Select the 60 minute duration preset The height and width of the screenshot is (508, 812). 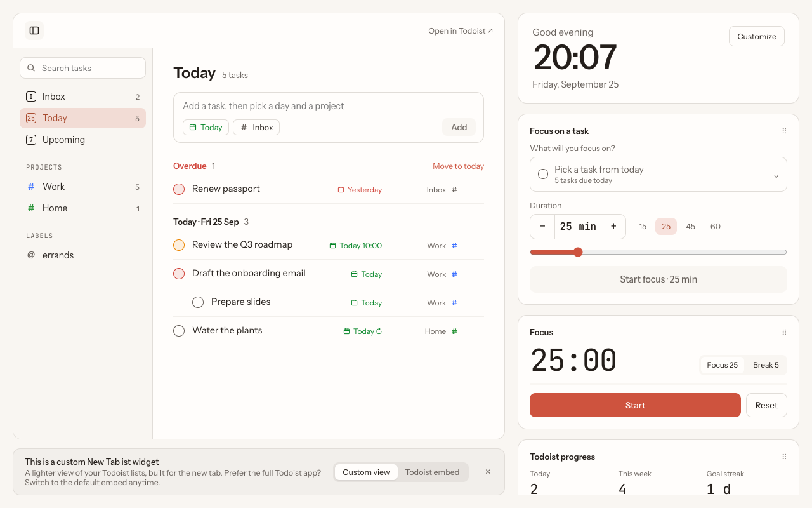[716, 227]
